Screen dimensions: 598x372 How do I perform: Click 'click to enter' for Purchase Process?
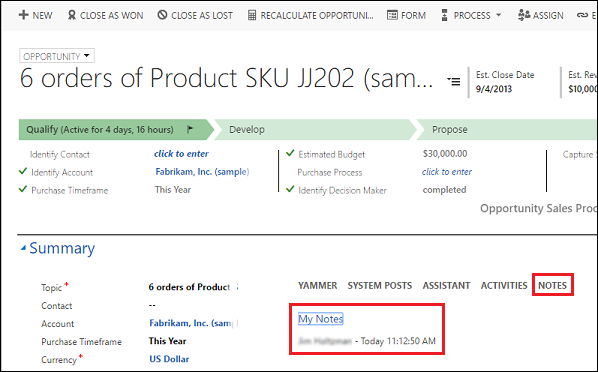[x=447, y=172]
